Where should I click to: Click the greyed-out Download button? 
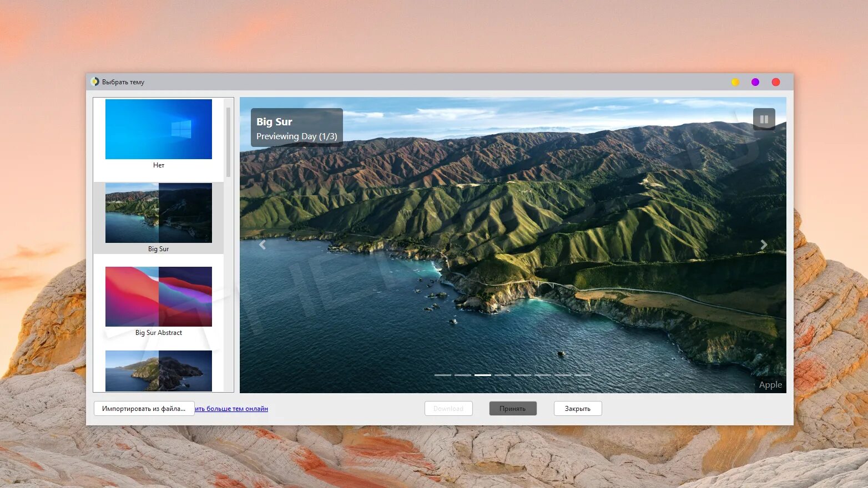(448, 409)
